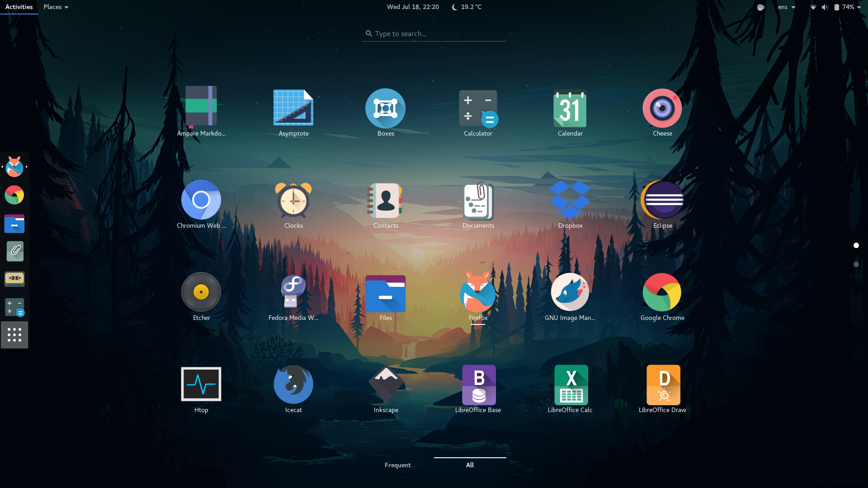Expand the Places menu
Screen dimensions: 868x488
[x=56, y=7]
